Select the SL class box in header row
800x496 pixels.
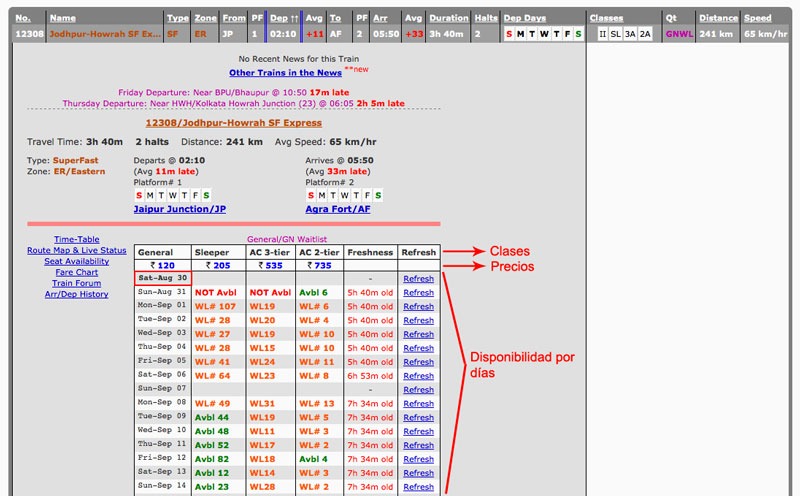tap(616, 34)
